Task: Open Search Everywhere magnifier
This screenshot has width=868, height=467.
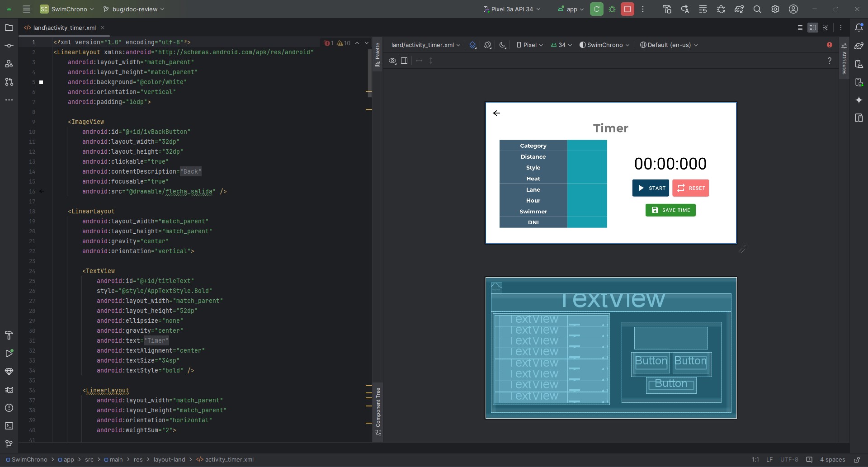Action: pyautogui.click(x=757, y=9)
